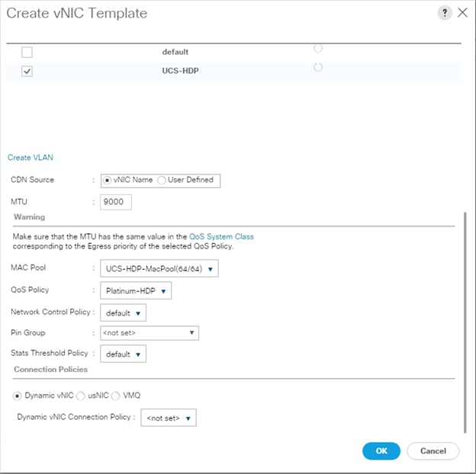Select vNIC Name as CDN Source
476x474 pixels.
(107, 181)
